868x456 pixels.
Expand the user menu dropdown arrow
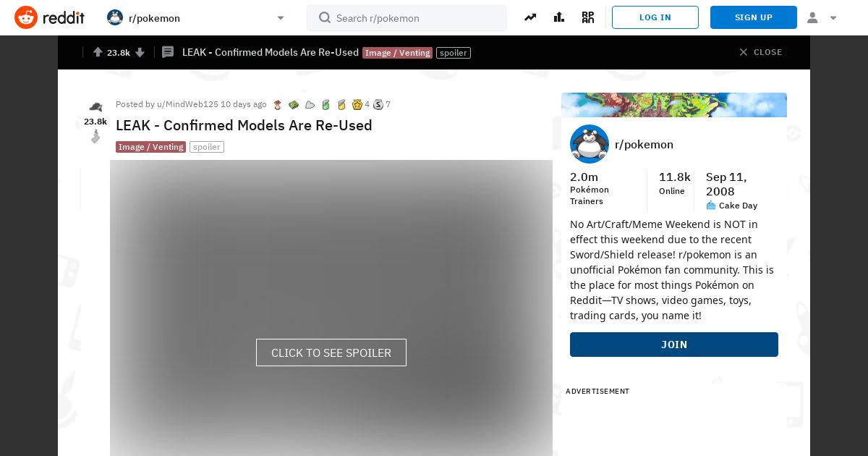tap(833, 18)
